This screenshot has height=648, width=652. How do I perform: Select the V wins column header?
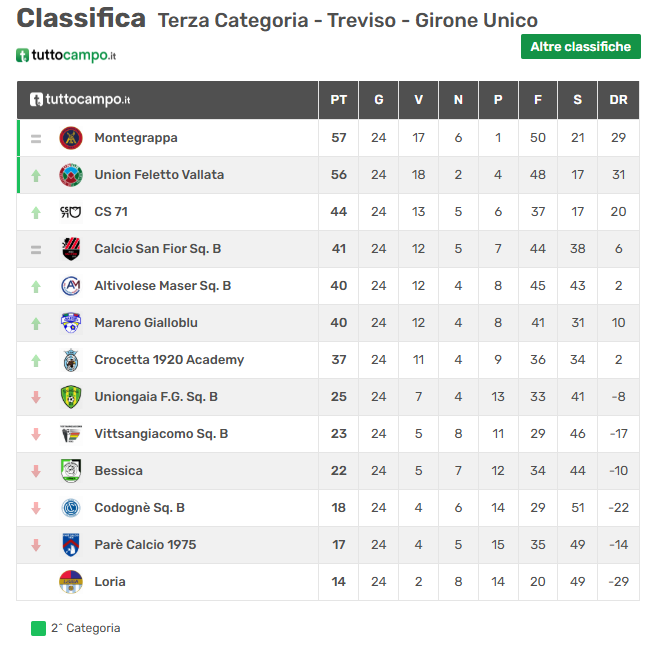418,100
